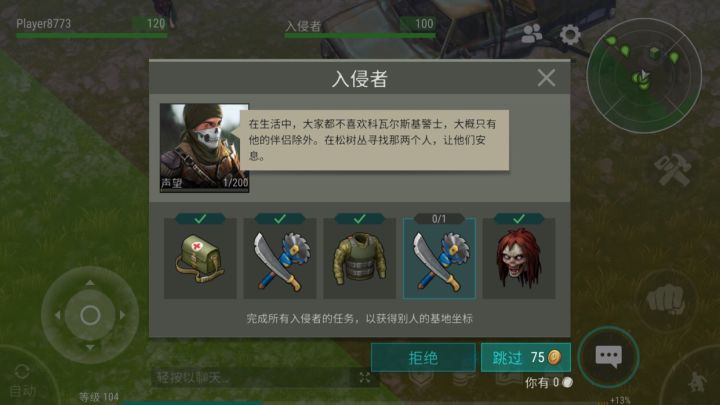Toggle the 自动 auto mode button
The width and height of the screenshot is (720, 405).
[x=22, y=381]
